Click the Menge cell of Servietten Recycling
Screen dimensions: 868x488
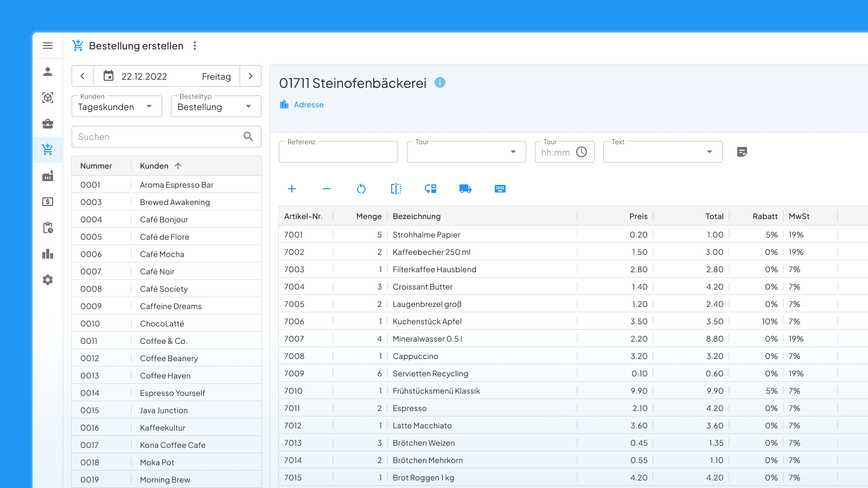tap(360, 374)
